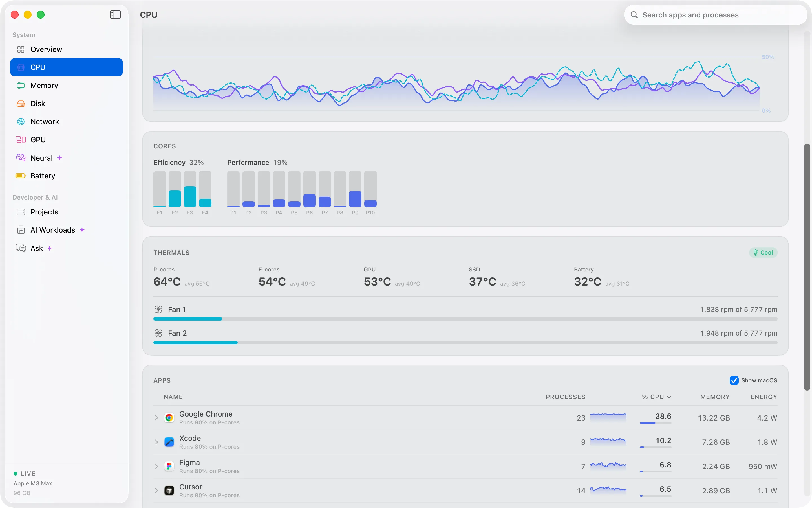Expand the Xcode row

click(x=156, y=442)
